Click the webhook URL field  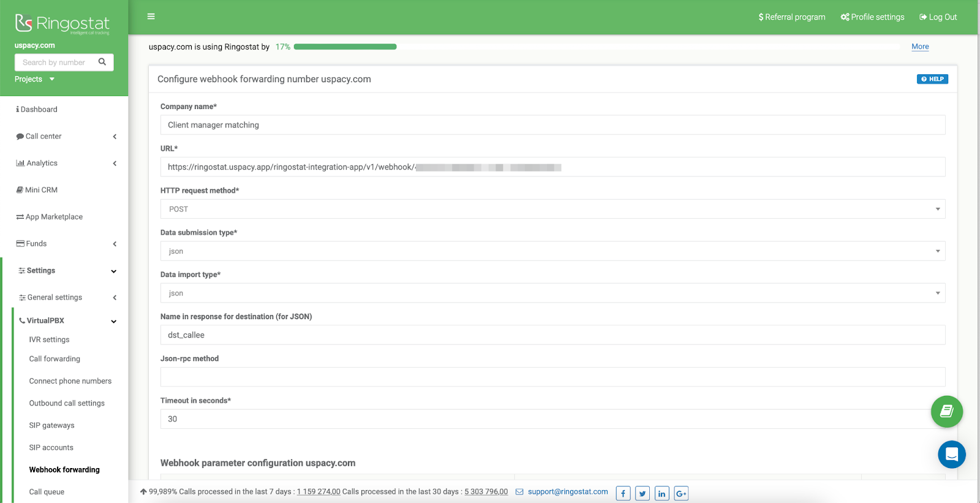click(552, 167)
